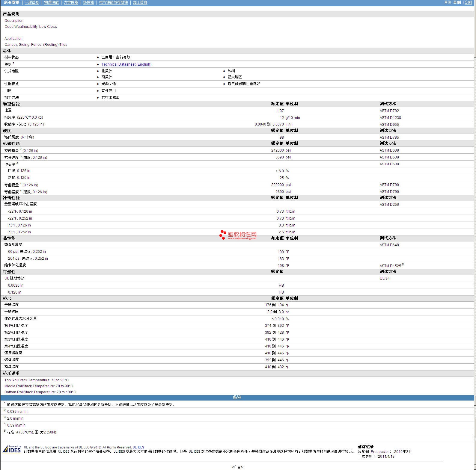Select the 所有数据 tab
The image size is (476, 470).
coord(12,2)
